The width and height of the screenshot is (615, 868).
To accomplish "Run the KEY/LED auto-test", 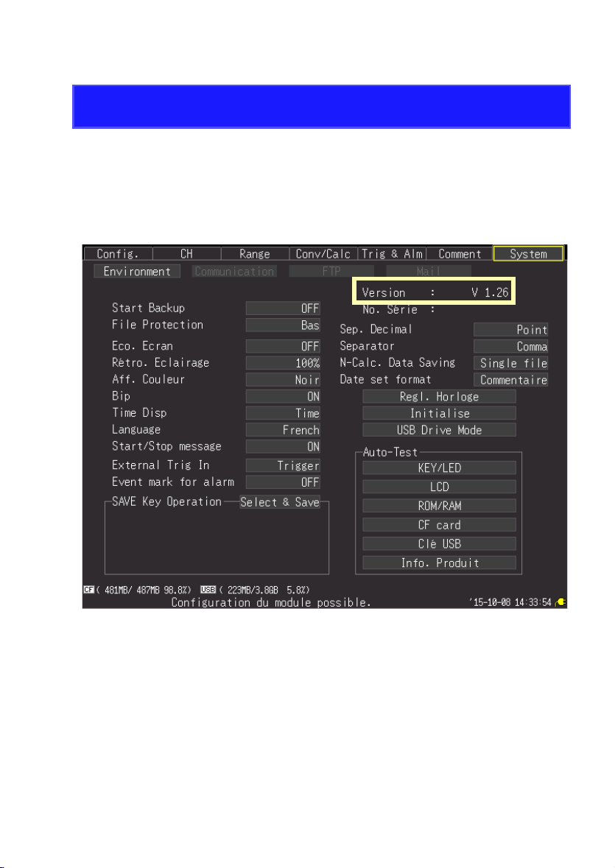I will coord(440,467).
